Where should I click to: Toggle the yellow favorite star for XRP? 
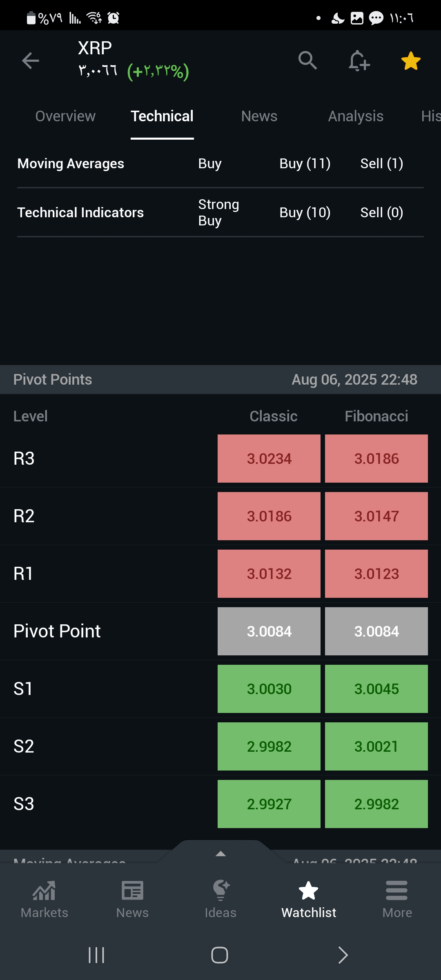coord(411,61)
